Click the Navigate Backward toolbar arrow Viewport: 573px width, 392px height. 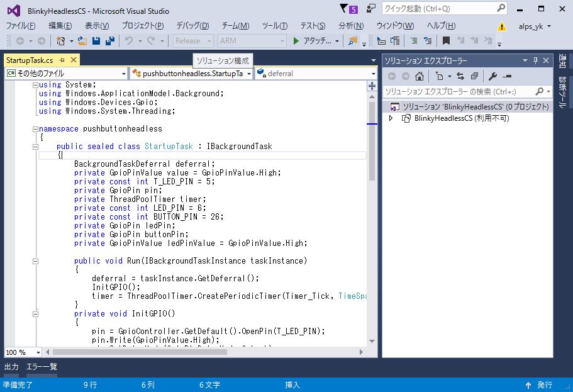coord(21,41)
